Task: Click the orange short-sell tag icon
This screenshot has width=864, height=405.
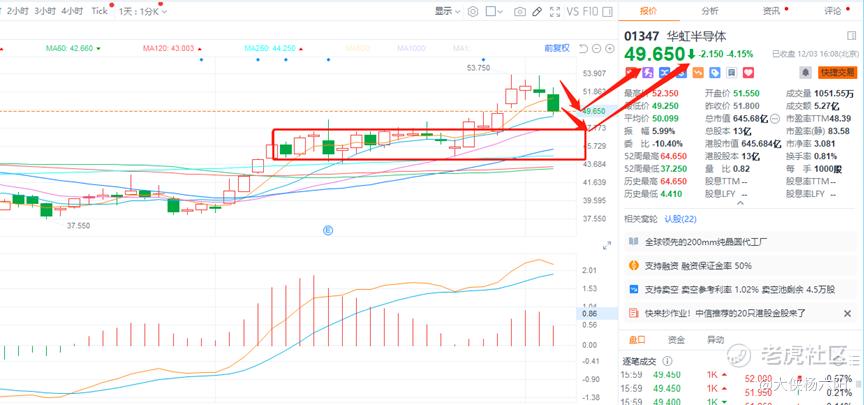Action: click(x=698, y=72)
